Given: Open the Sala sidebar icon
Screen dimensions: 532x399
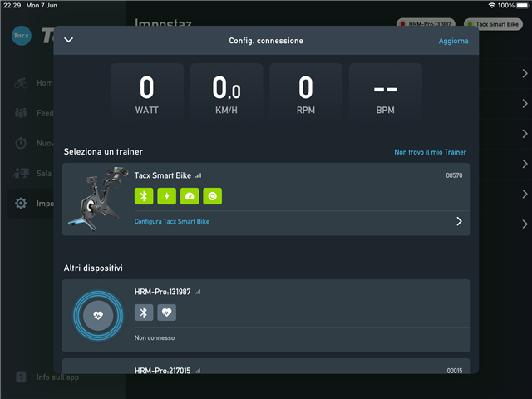Looking at the screenshot, I should point(21,173).
